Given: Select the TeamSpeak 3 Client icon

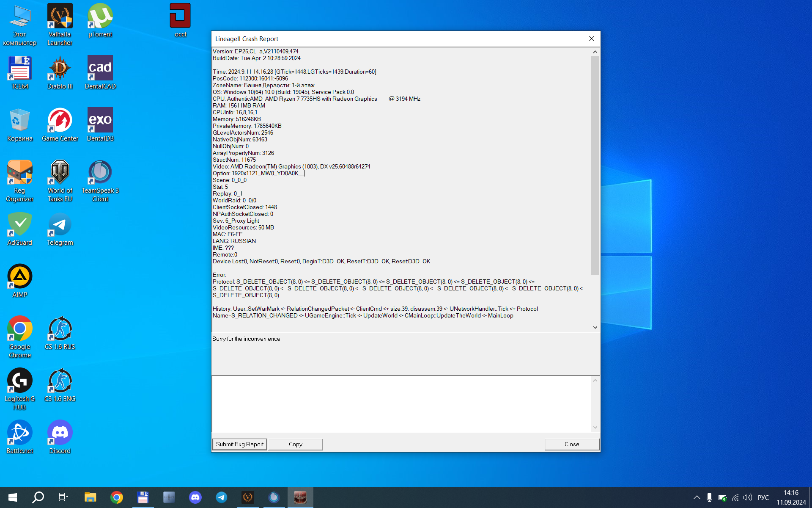Looking at the screenshot, I should (100, 181).
